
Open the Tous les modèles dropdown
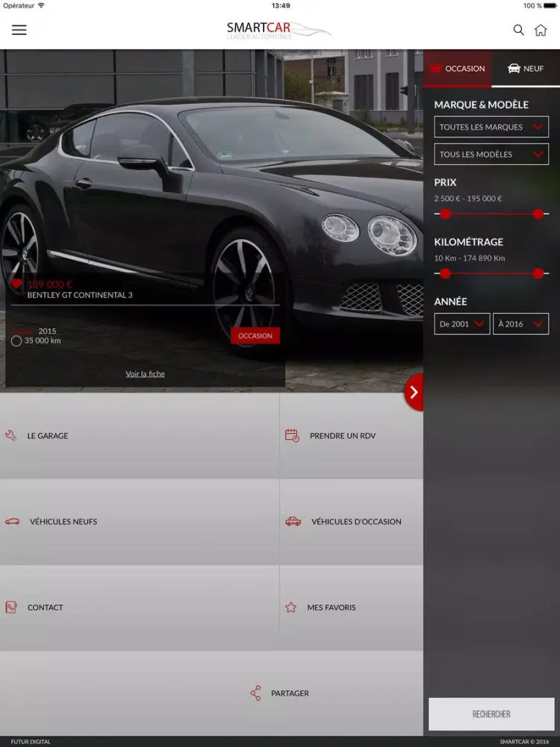pyautogui.click(x=491, y=154)
